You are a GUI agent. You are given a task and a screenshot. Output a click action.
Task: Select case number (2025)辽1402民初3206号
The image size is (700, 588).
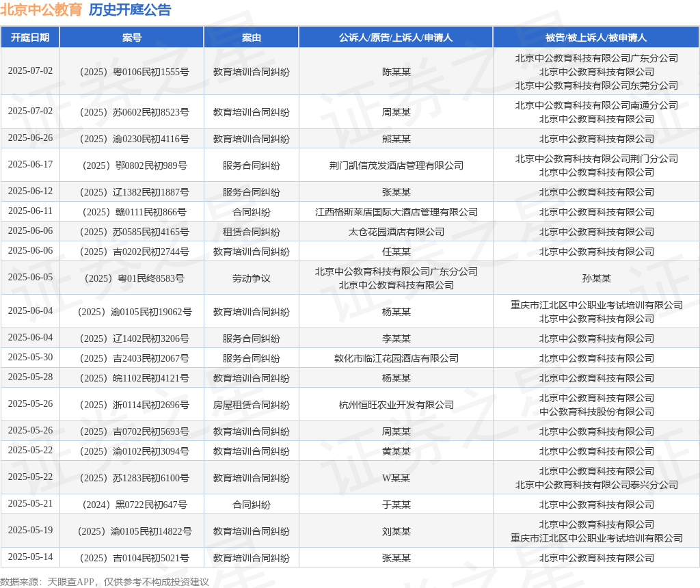(135, 339)
